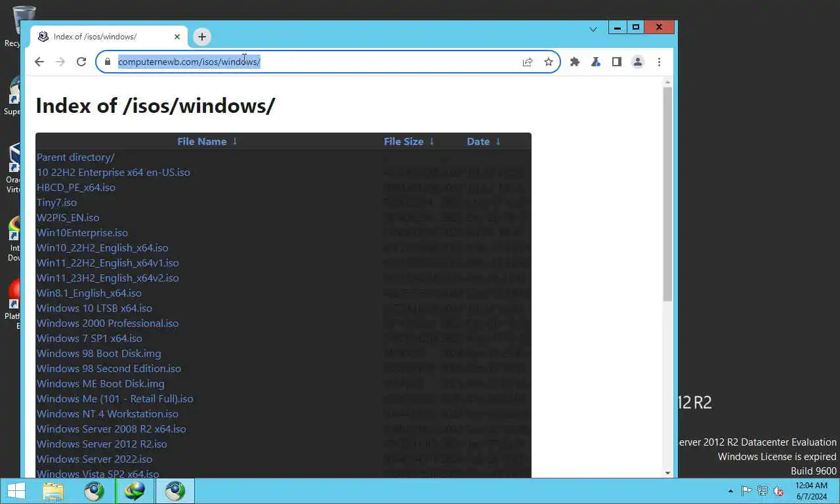
Task: Bookmark this page with the star
Action: pyautogui.click(x=549, y=62)
